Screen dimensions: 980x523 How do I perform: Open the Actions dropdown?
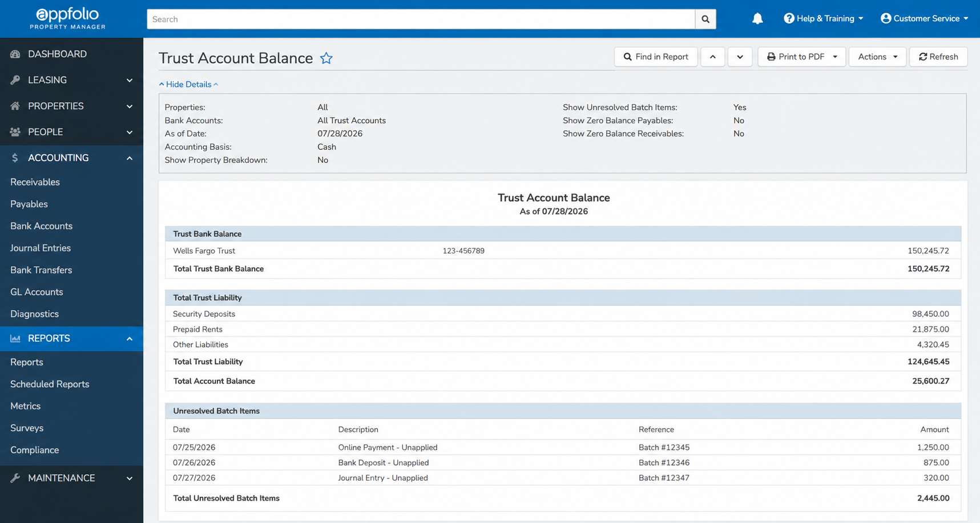pyautogui.click(x=877, y=57)
